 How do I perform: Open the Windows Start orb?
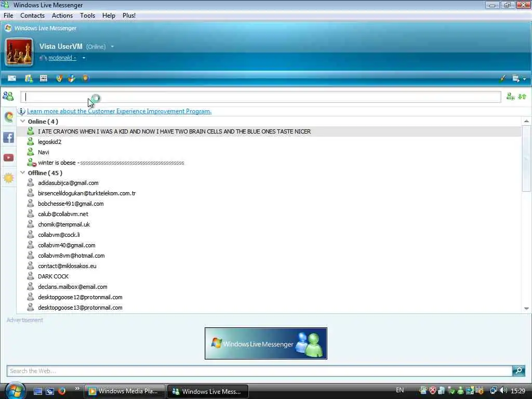(x=15, y=390)
